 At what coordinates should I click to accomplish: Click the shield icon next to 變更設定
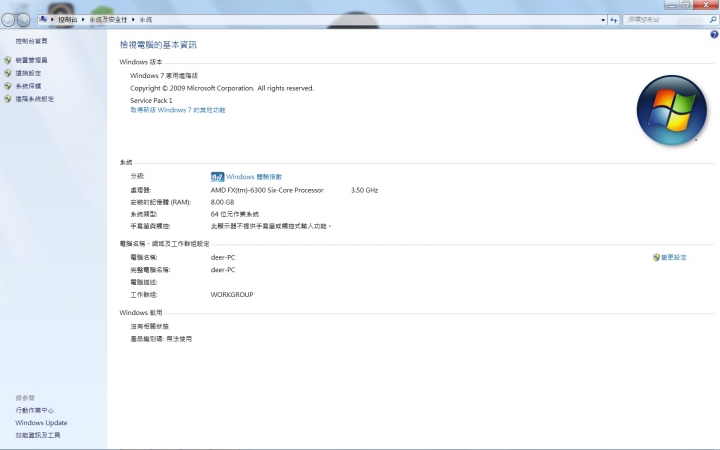pyautogui.click(x=656, y=258)
